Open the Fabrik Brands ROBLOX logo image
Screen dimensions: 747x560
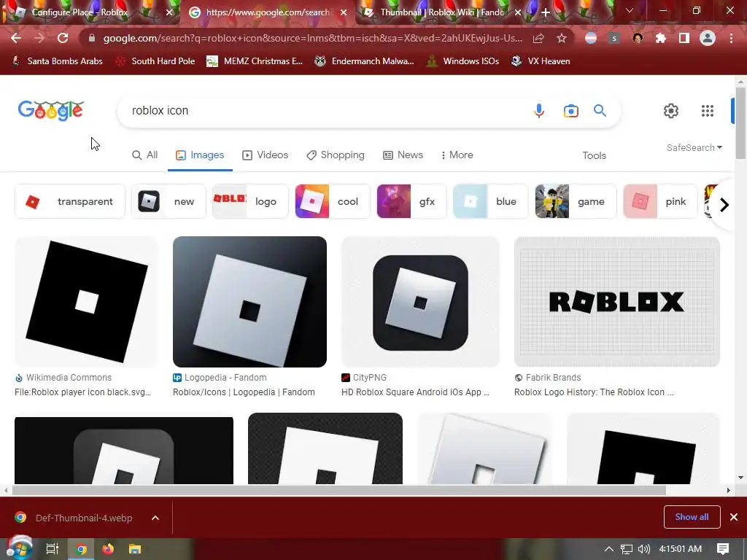pyautogui.click(x=617, y=302)
